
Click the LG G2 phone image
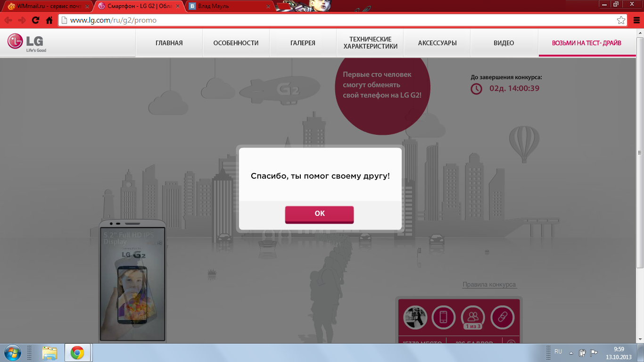click(132, 281)
